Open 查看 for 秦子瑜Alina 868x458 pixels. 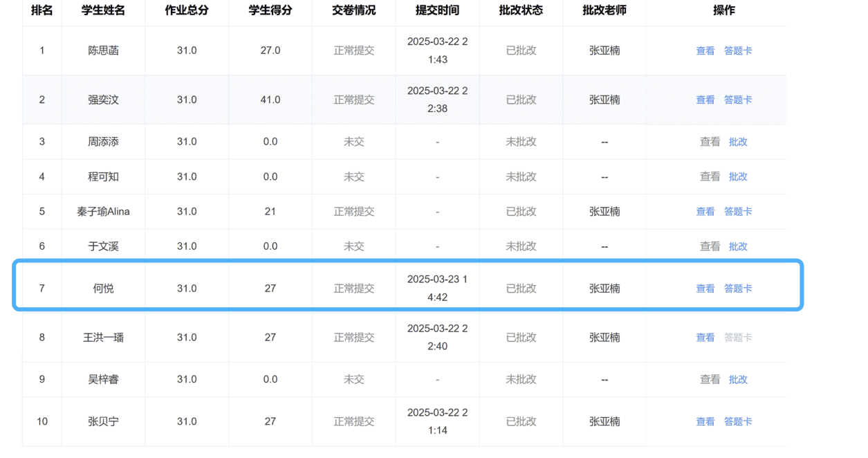click(705, 212)
